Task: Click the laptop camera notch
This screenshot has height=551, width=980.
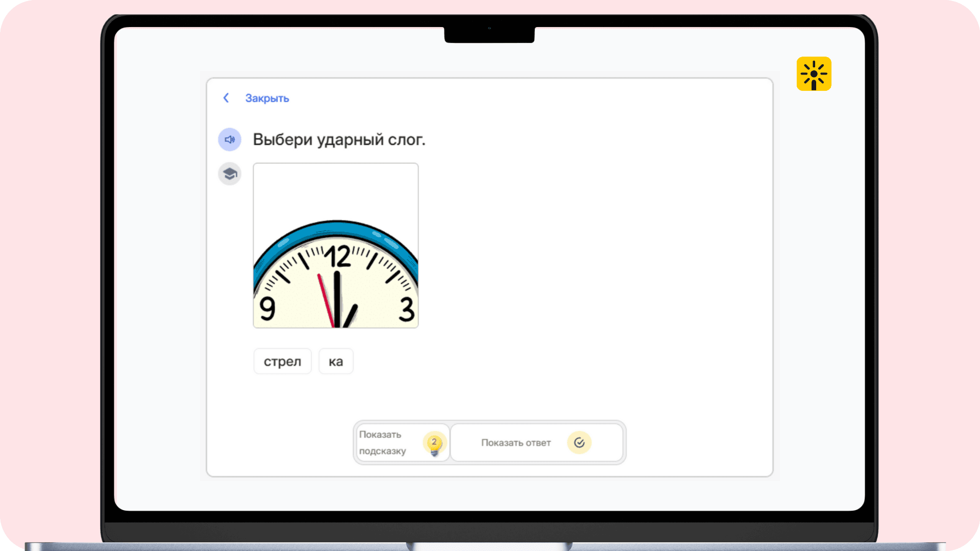Action: pyautogui.click(x=489, y=34)
